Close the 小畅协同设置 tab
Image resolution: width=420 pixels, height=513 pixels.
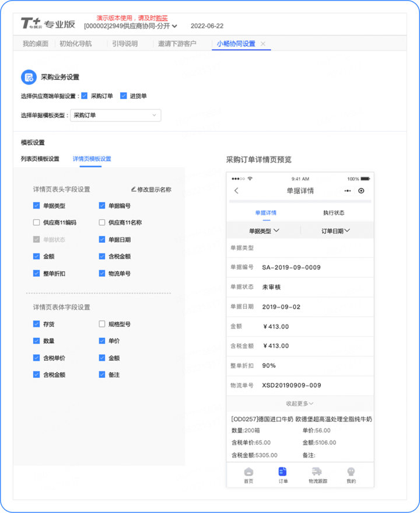[x=263, y=44]
